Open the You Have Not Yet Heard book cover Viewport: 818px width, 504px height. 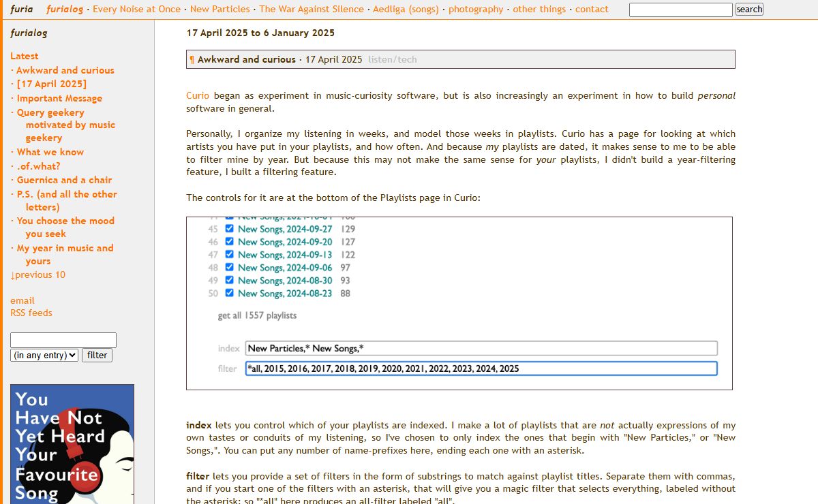point(72,444)
